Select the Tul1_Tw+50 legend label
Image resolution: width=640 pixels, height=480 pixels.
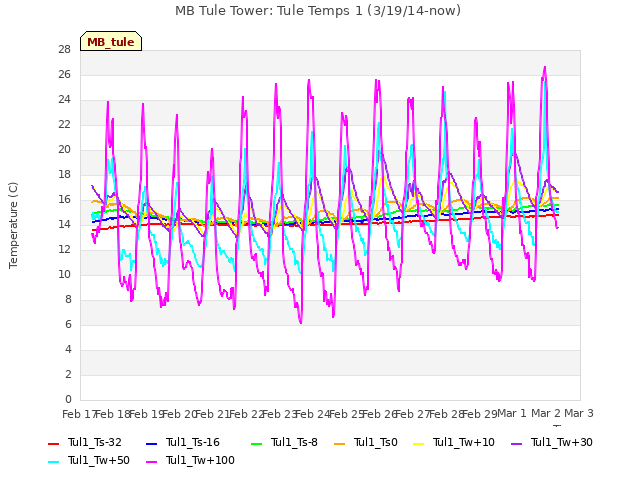[x=99, y=460]
